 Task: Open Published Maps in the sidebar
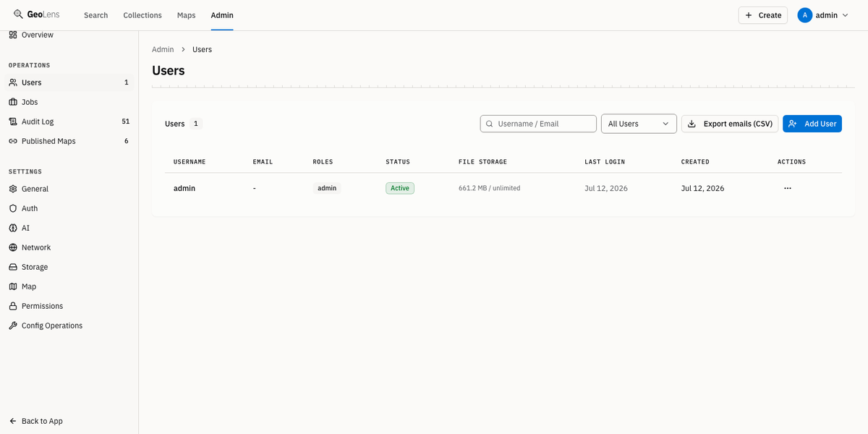click(x=69, y=141)
